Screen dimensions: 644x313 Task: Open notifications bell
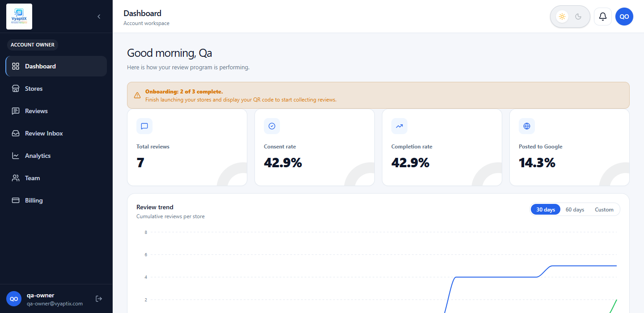(603, 17)
